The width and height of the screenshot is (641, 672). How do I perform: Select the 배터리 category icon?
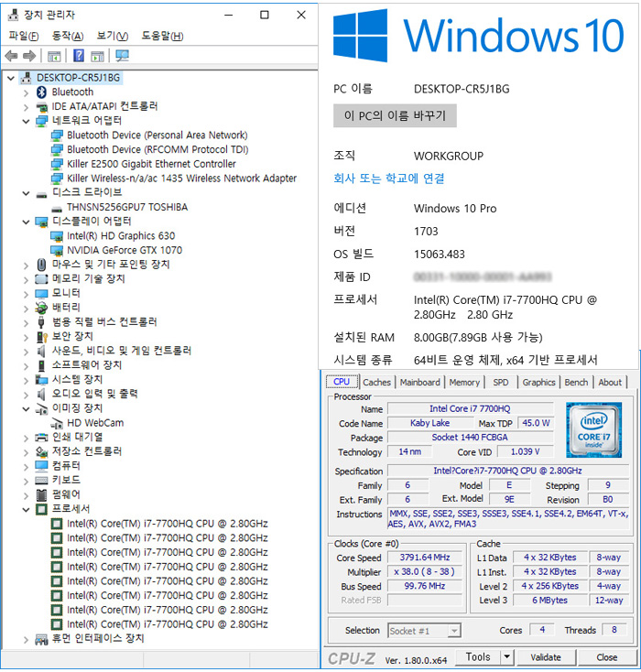point(41,308)
